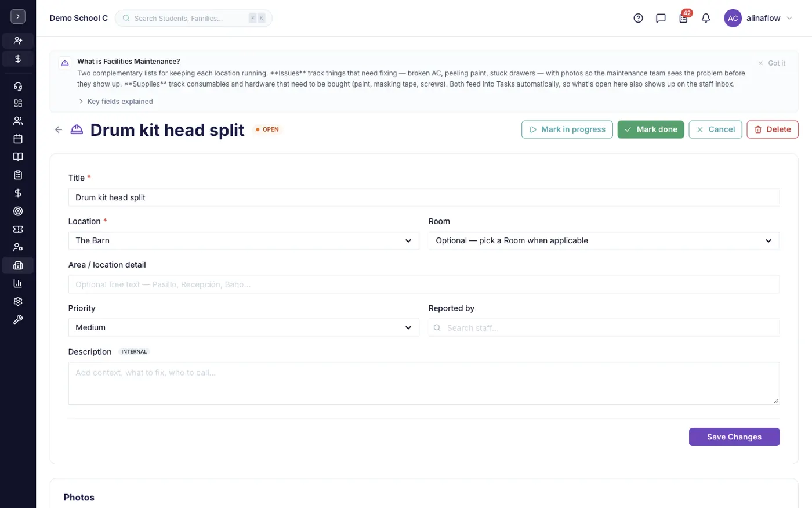The image size is (812, 508).
Task: Click the INTERNAL label beside Description
Action: click(x=134, y=352)
